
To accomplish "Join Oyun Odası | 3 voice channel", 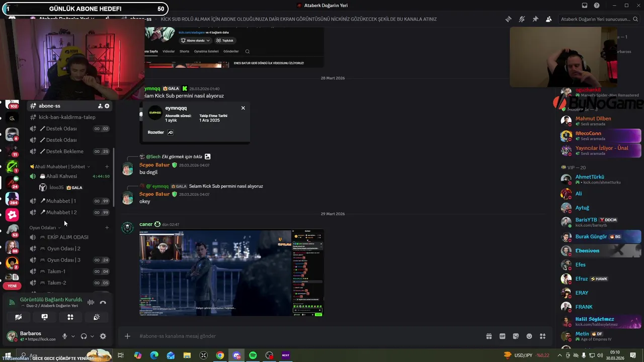I will tap(70, 260).
